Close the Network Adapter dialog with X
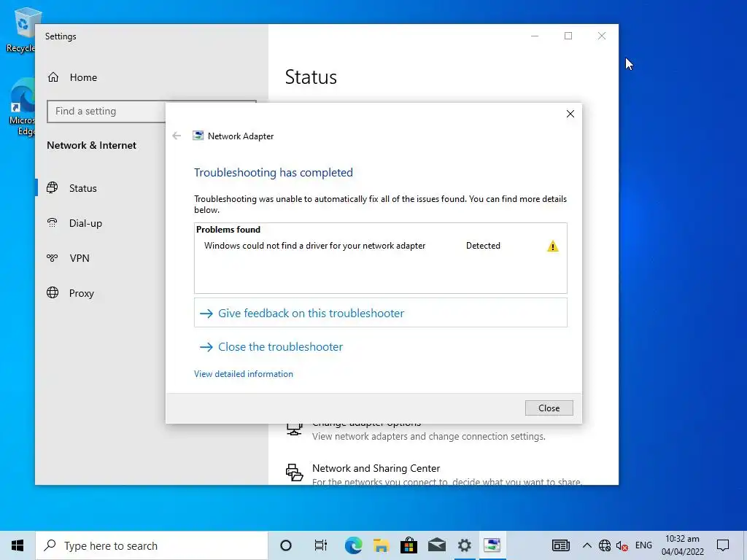 570,114
